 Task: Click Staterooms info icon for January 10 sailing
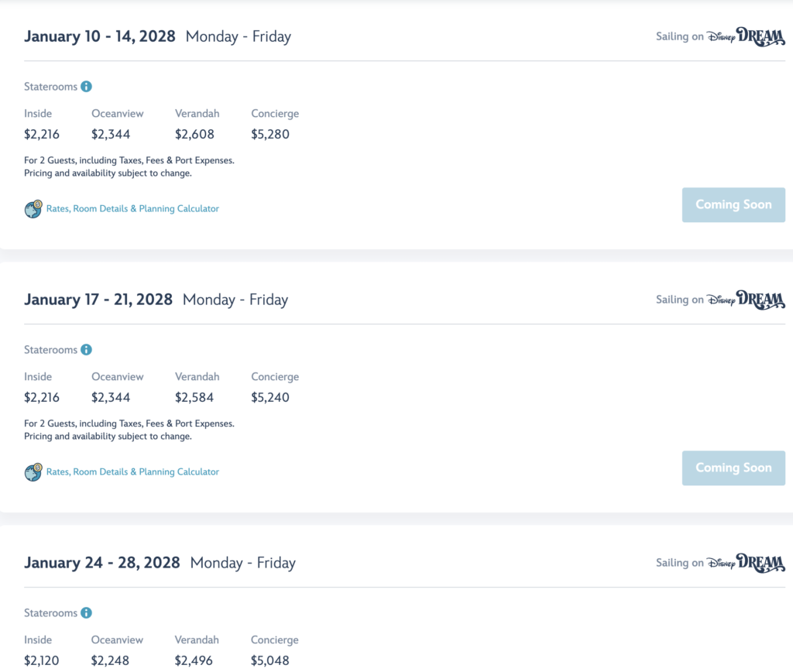tap(87, 87)
